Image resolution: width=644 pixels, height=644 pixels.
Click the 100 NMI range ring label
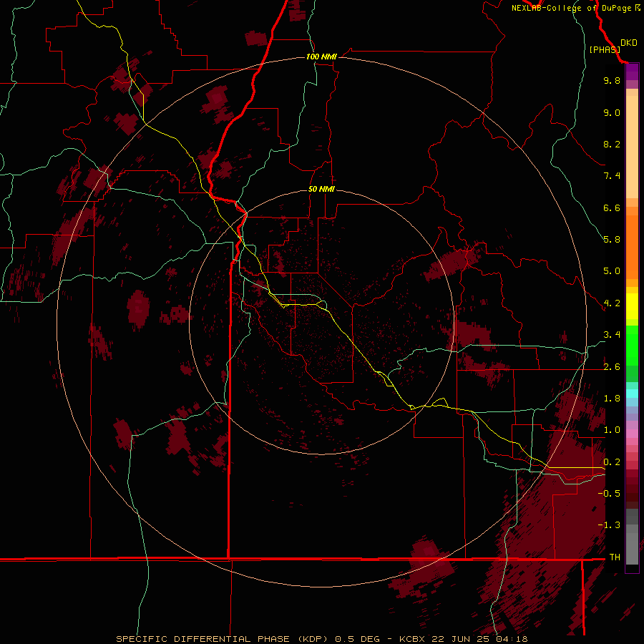321,57
